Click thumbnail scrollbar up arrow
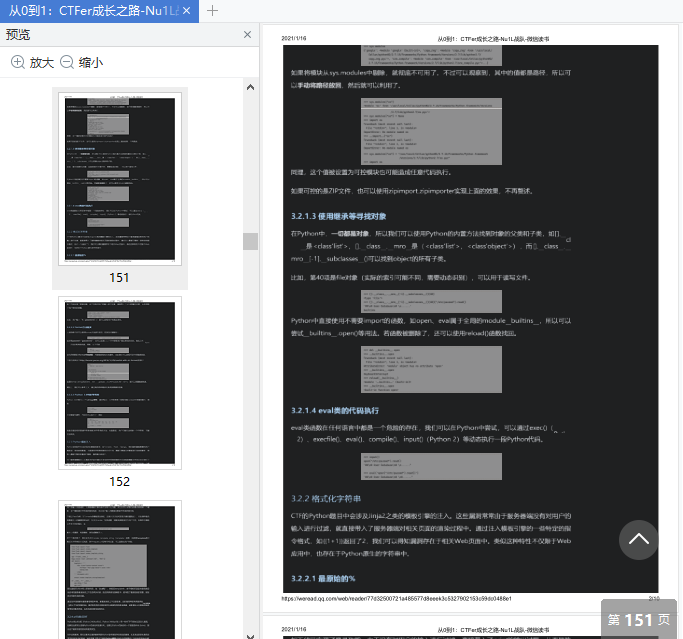683x639 pixels. [250, 87]
